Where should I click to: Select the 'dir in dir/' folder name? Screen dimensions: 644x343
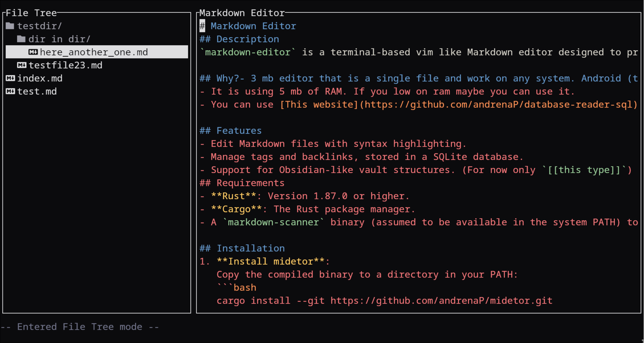tap(59, 39)
